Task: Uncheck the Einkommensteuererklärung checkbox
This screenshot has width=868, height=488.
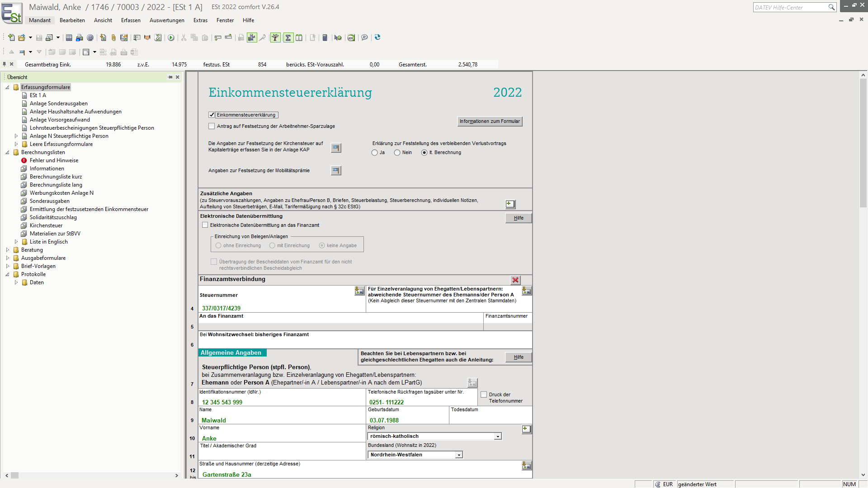Action: coord(212,115)
